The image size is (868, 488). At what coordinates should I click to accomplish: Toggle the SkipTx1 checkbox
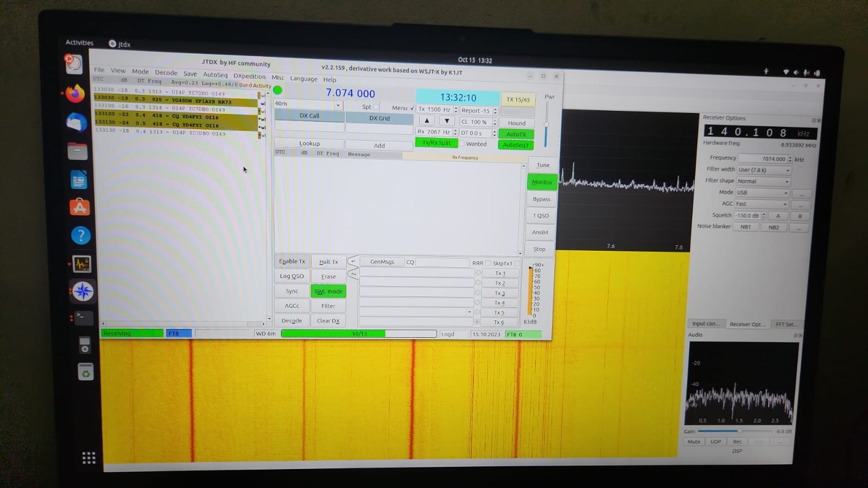[x=517, y=263]
